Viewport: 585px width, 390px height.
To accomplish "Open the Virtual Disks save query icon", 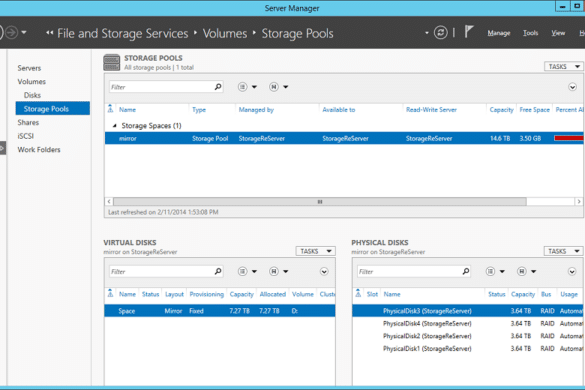I will pos(278,272).
